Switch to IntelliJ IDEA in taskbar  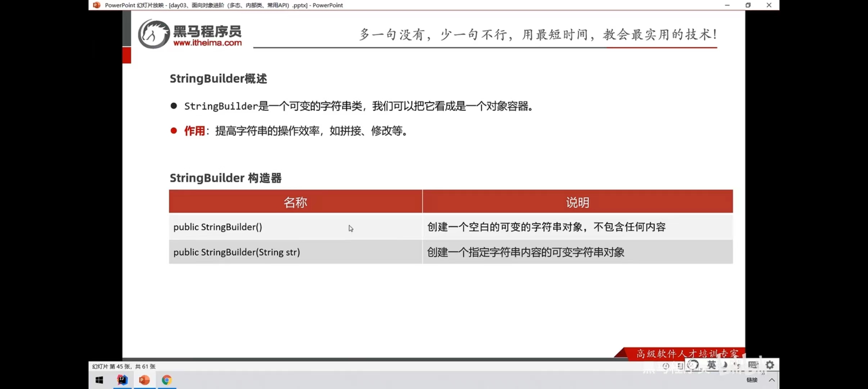[122, 380]
